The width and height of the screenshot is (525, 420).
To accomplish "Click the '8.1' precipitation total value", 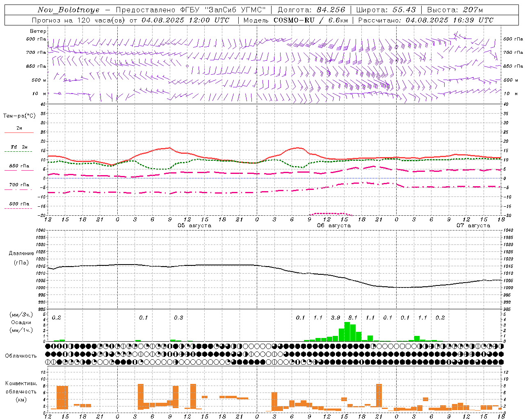I will pos(353,317).
